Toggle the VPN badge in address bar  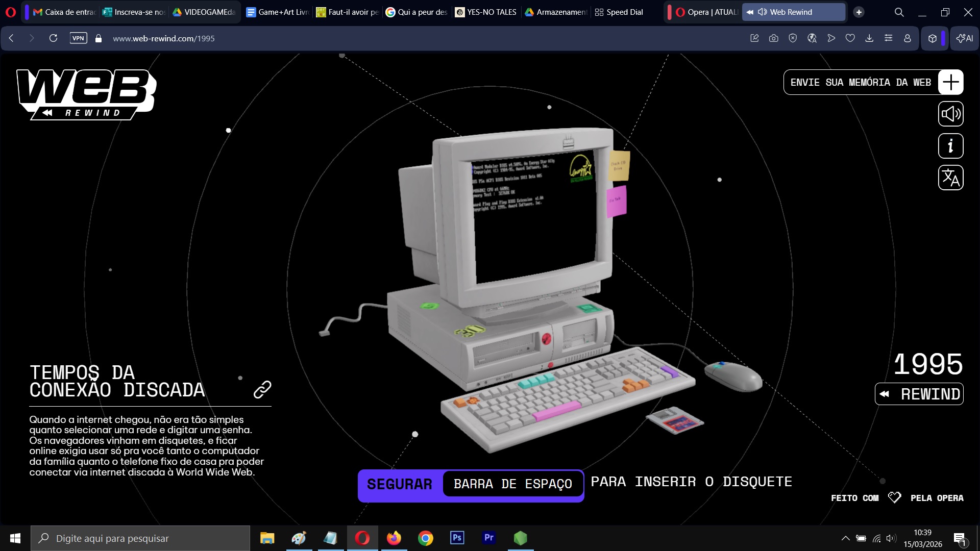pyautogui.click(x=78, y=38)
